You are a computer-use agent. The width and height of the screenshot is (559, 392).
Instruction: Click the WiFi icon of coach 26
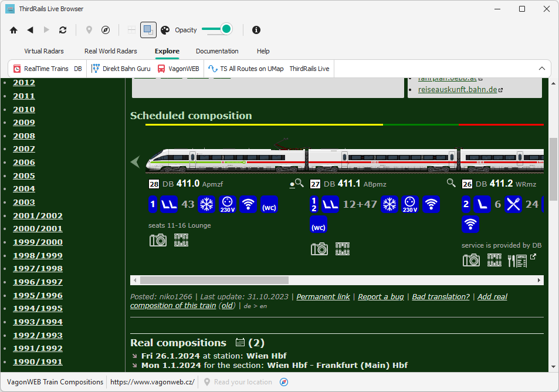(x=470, y=224)
